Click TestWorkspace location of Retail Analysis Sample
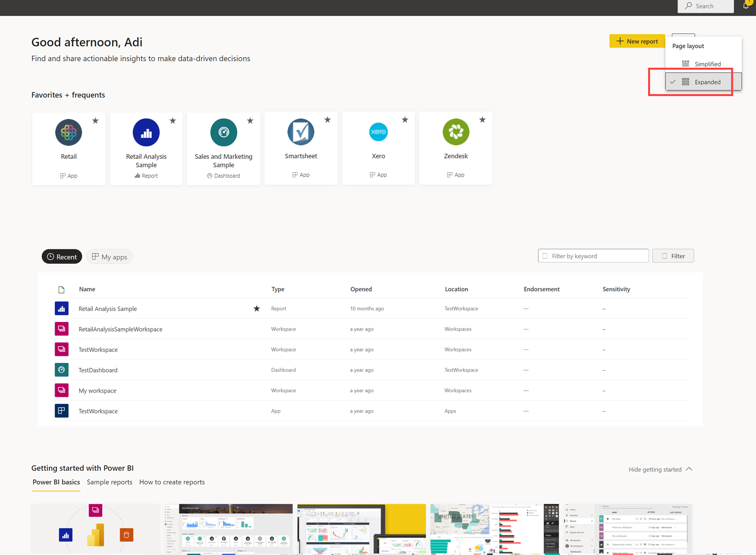 pos(461,309)
